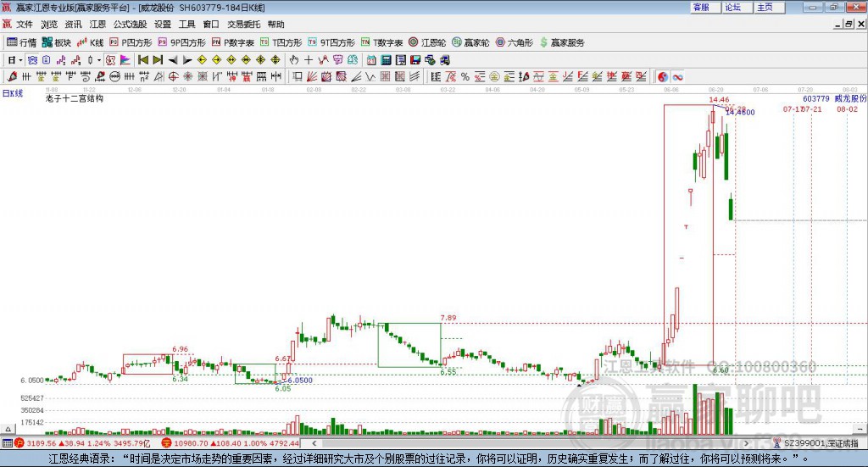Image resolution: width=868 pixels, height=467 pixels.
Task: Select the crosshair plus cursor tool
Action: pos(309,60)
